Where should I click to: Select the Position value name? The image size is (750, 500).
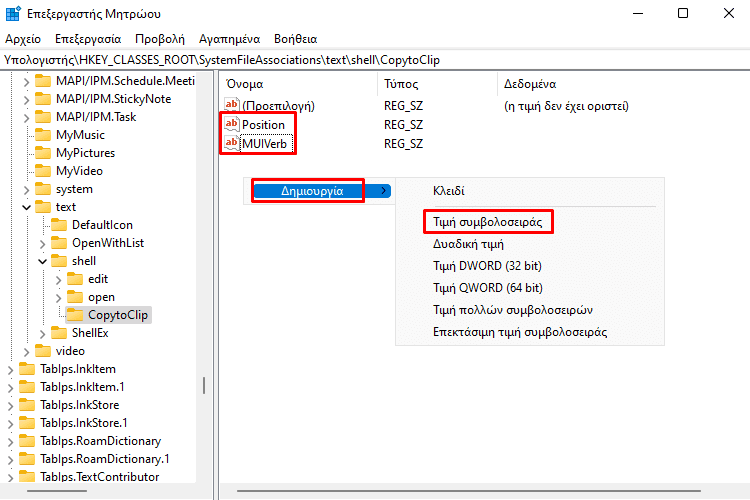(x=263, y=125)
